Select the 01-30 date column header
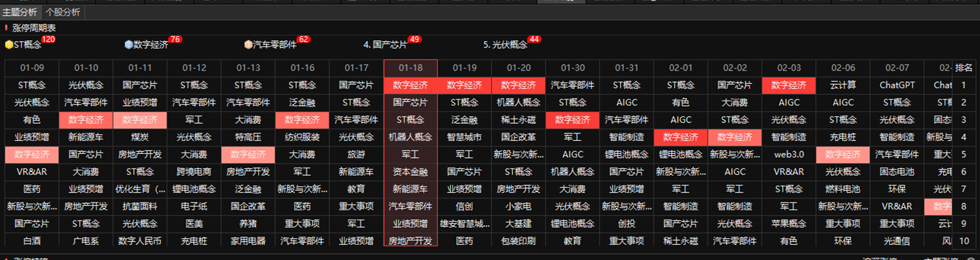 click(x=572, y=68)
